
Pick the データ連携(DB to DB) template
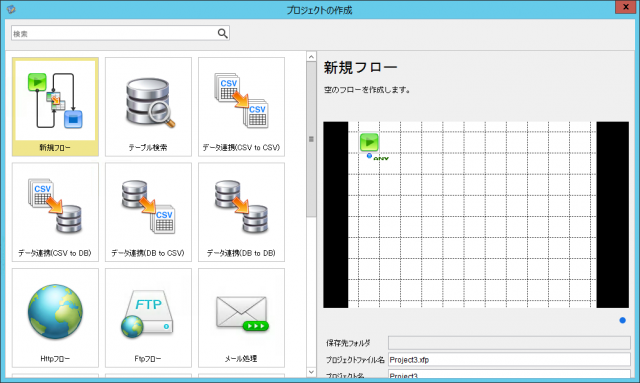(241, 212)
